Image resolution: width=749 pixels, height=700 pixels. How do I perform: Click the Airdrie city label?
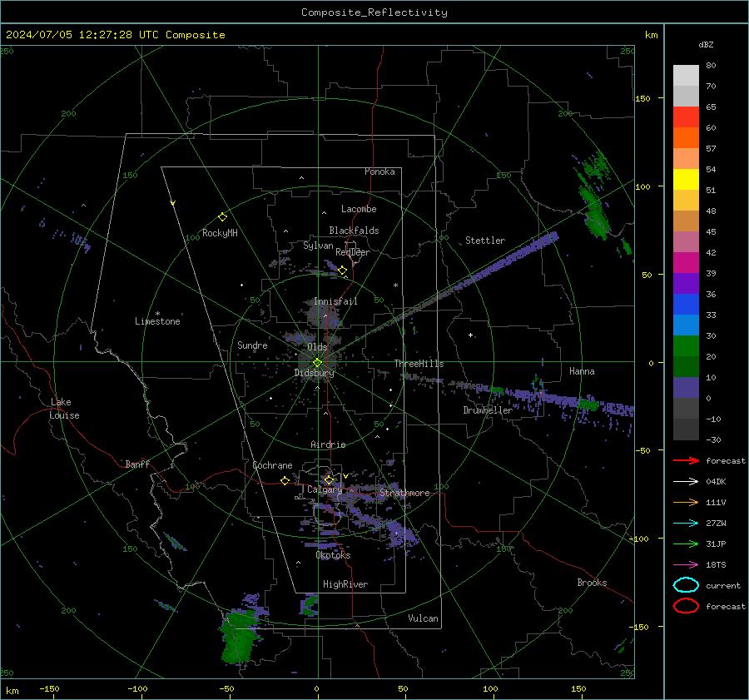(x=328, y=444)
